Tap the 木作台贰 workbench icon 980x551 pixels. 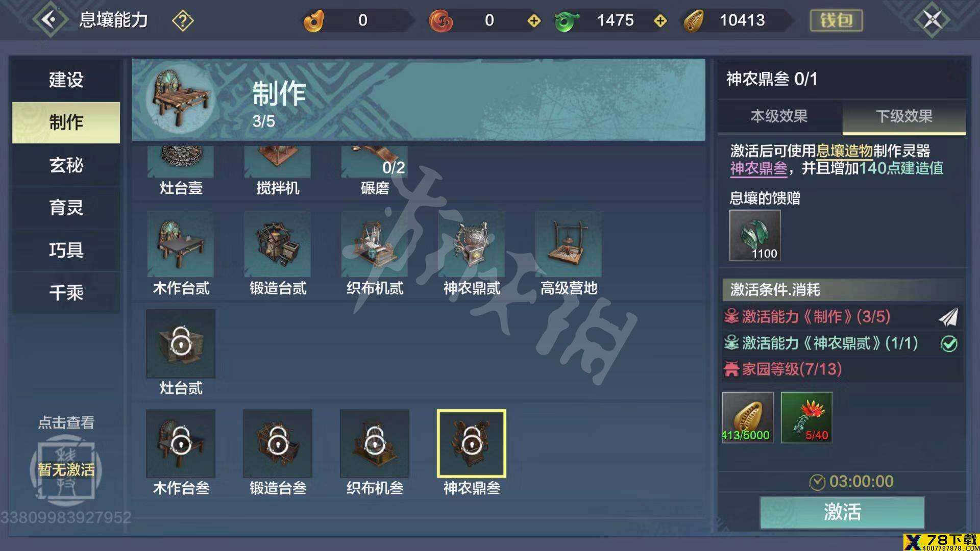click(x=181, y=244)
